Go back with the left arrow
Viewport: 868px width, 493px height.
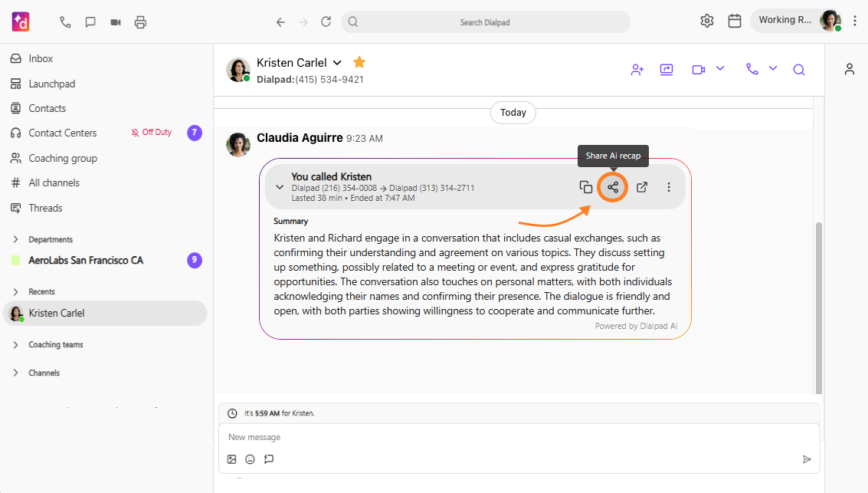click(280, 22)
